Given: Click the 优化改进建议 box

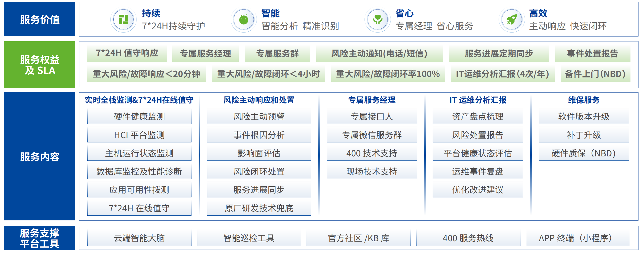Looking at the screenshot, I should [478, 190].
